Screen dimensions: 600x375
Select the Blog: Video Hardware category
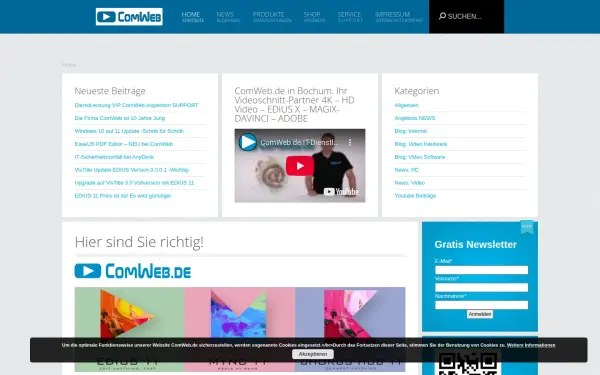coord(421,144)
